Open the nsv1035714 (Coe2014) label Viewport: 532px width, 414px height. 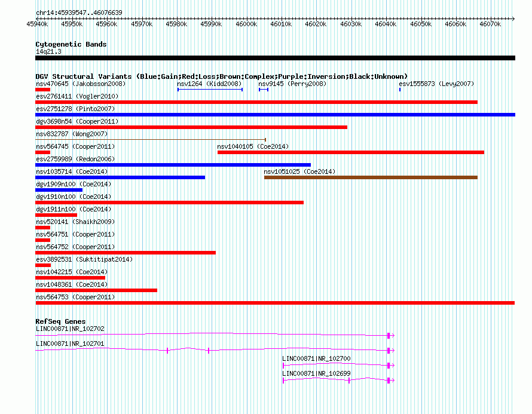tap(72, 171)
